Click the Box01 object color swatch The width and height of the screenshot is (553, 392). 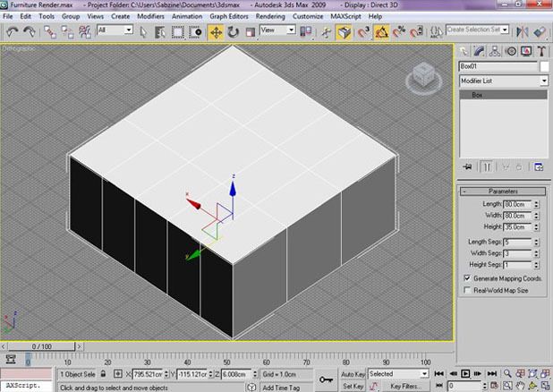[544, 66]
